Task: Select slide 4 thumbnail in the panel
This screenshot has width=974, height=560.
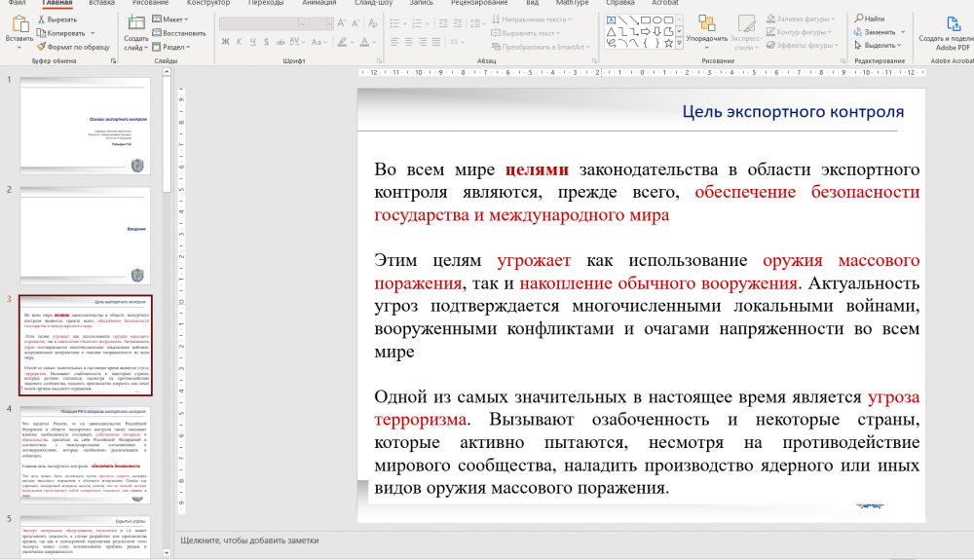Action: (x=86, y=453)
